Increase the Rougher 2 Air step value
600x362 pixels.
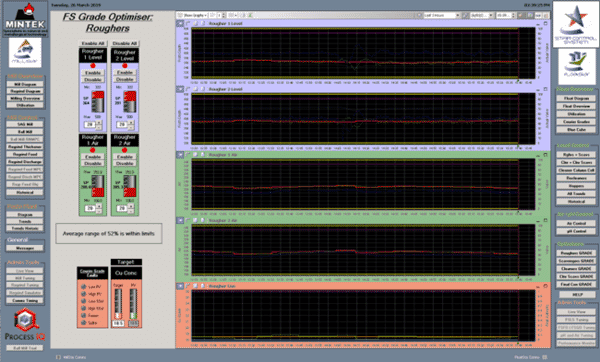click(131, 206)
